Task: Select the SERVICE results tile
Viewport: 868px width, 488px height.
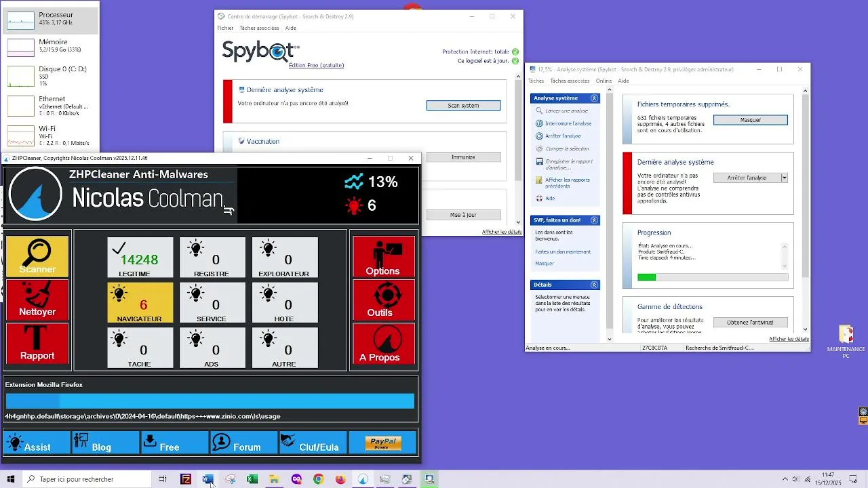Action: coord(212,302)
